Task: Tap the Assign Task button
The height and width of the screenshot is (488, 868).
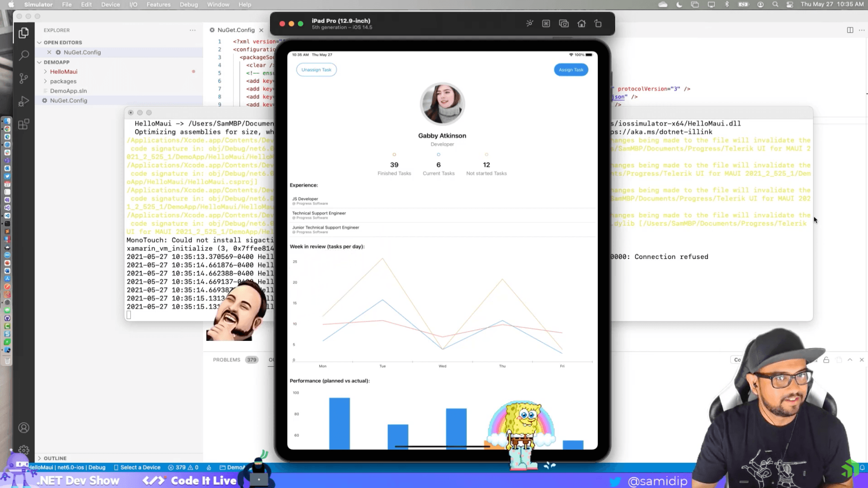Action: pyautogui.click(x=571, y=70)
